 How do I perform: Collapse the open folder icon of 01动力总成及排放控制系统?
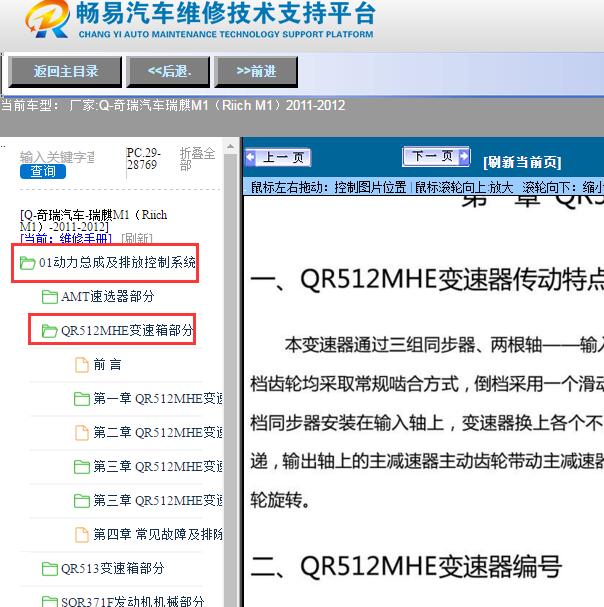point(27,263)
